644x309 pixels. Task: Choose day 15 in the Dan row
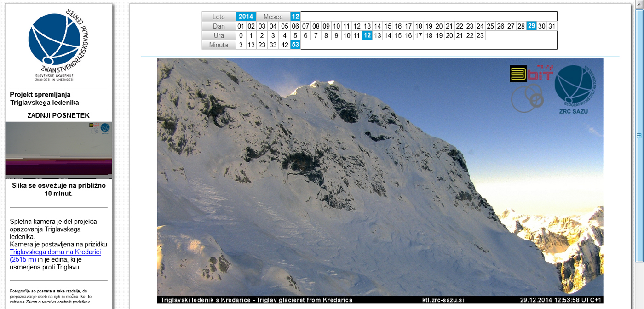click(x=388, y=26)
